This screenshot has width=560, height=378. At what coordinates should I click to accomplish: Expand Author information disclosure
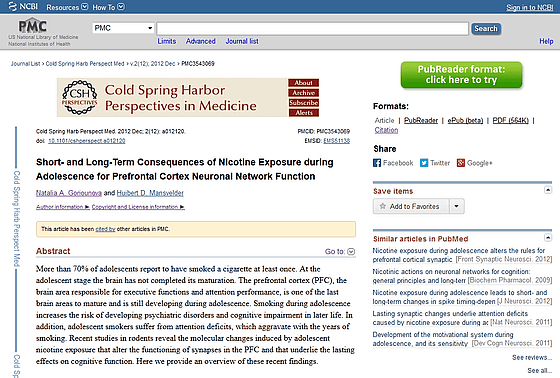click(x=62, y=207)
